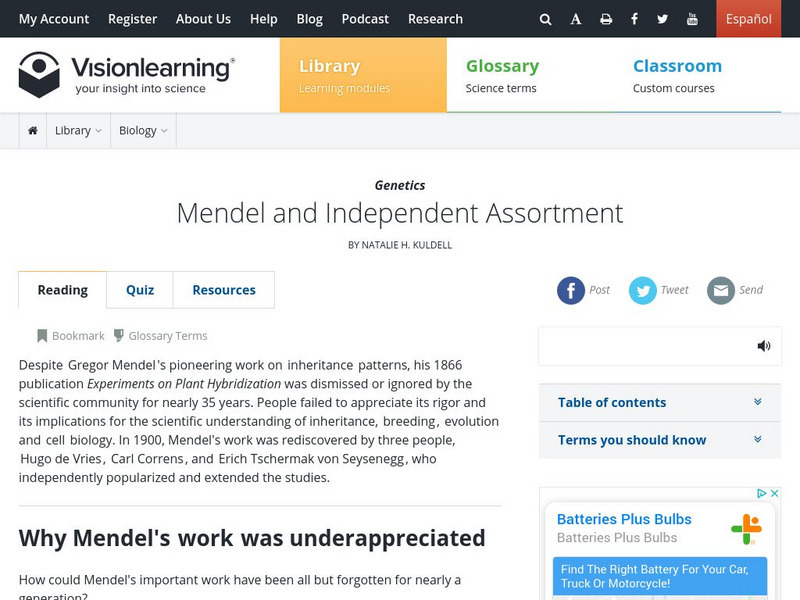The width and height of the screenshot is (800, 600).
Task: Open the Podcast link in top bar
Action: [366, 19]
